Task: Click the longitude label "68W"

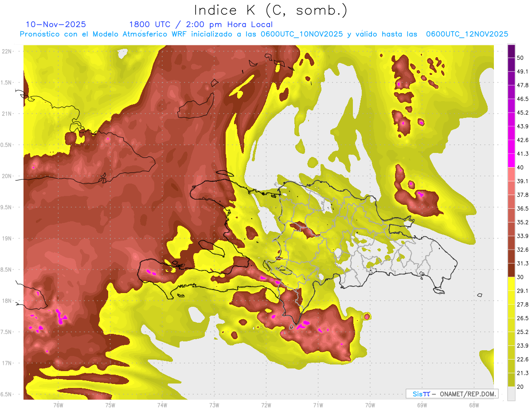Action: pos(474,405)
